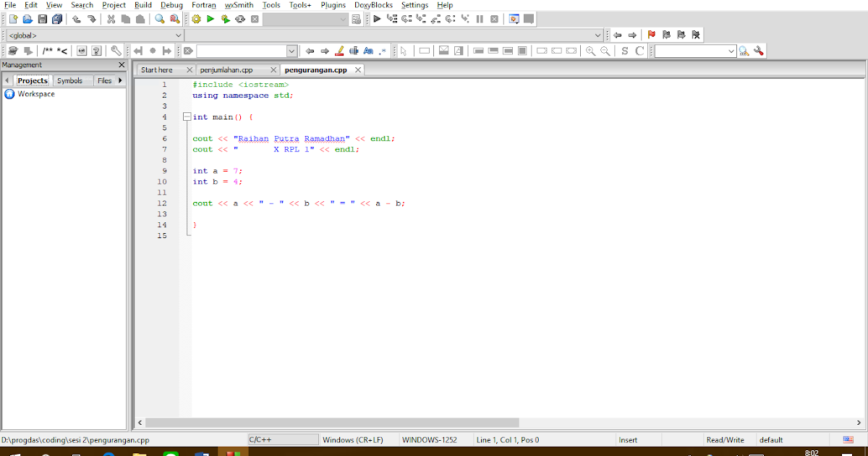Toggle a breakpoint using the dot icon
The image size is (868, 456).
point(152,50)
